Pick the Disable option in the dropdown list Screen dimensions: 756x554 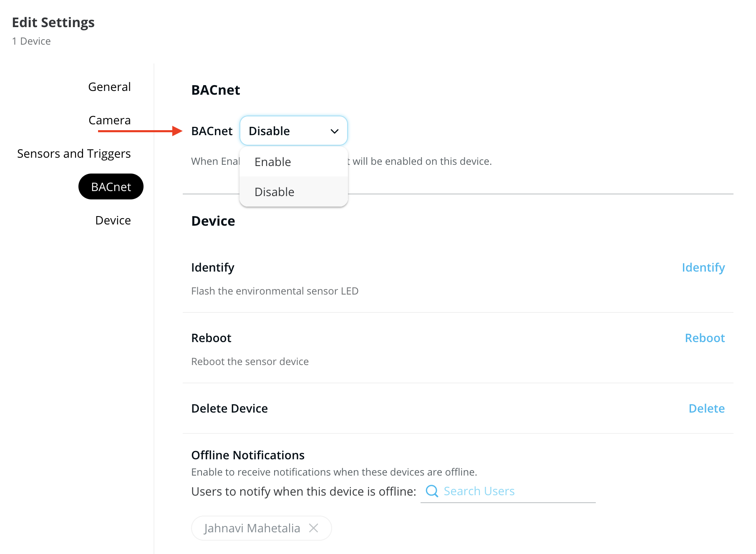[275, 192]
